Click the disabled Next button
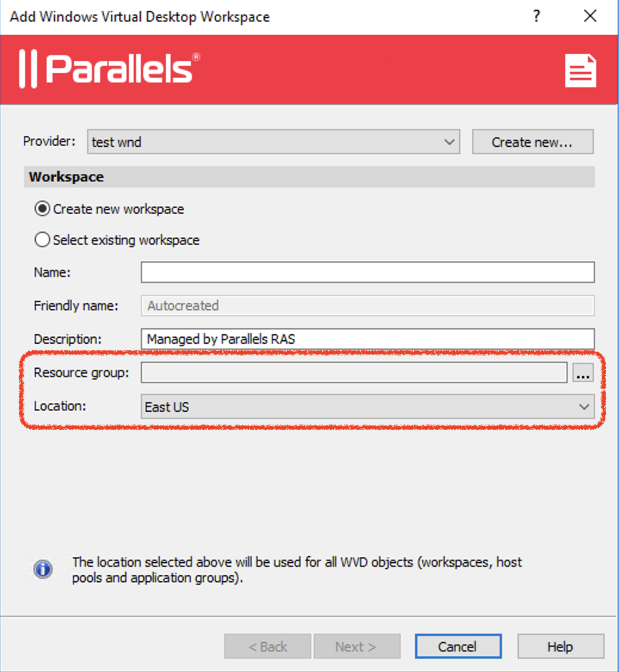The width and height of the screenshot is (619, 672). click(x=356, y=646)
